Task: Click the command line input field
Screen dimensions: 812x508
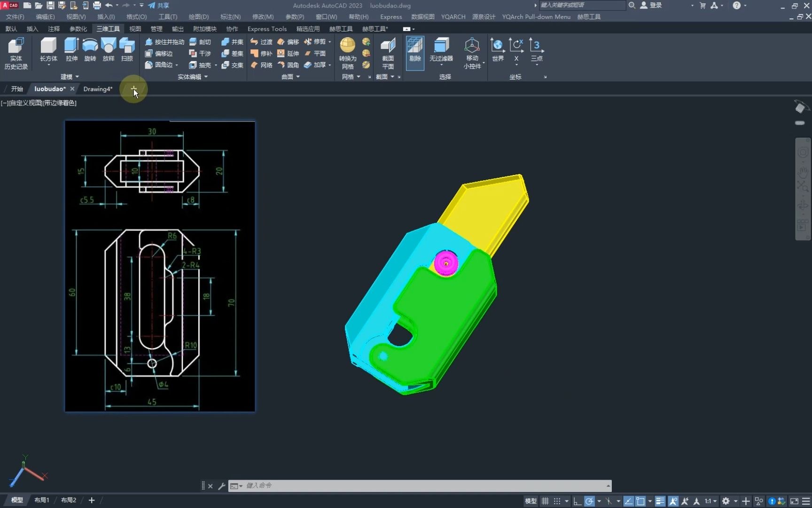Action: tap(423, 485)
